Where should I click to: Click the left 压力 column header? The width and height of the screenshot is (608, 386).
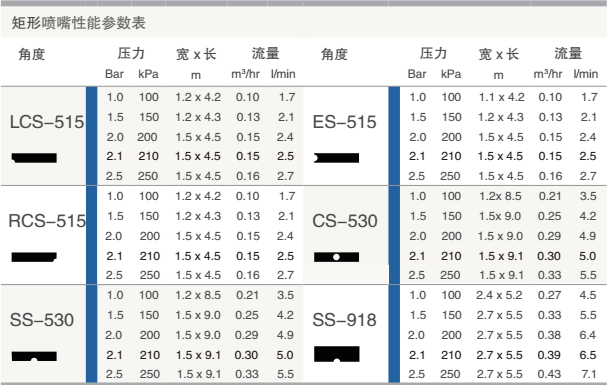[x=131, y=54]
